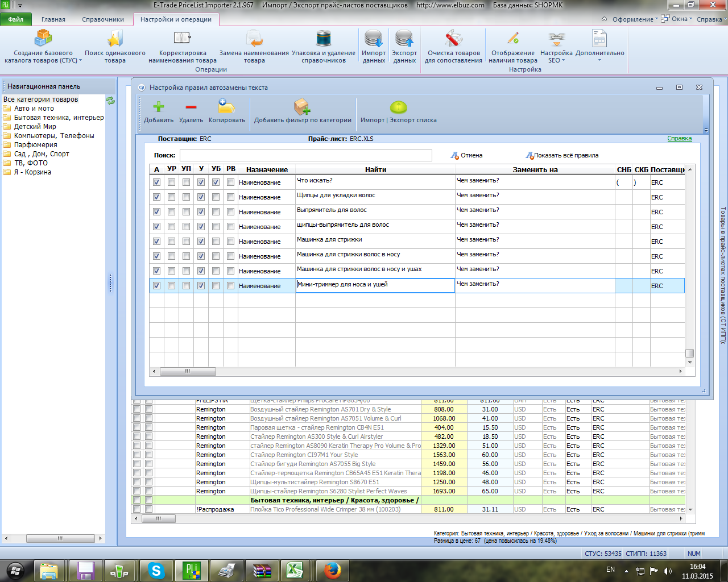The height and width of the screenshot is (582, 728).
Task: Toggle column A checkbox for 'Щипцы для волос' rule
Action: point(156,197)
